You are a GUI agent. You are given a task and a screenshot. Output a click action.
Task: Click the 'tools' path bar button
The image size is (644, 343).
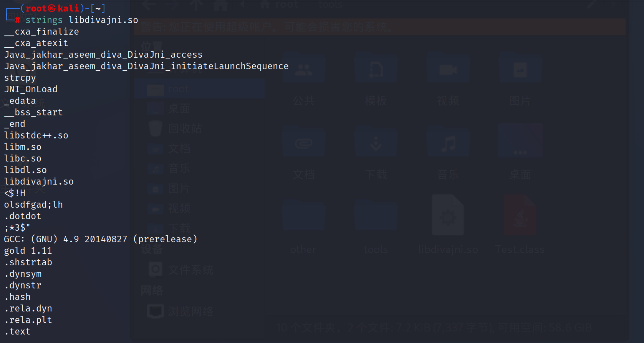(330, 5)
